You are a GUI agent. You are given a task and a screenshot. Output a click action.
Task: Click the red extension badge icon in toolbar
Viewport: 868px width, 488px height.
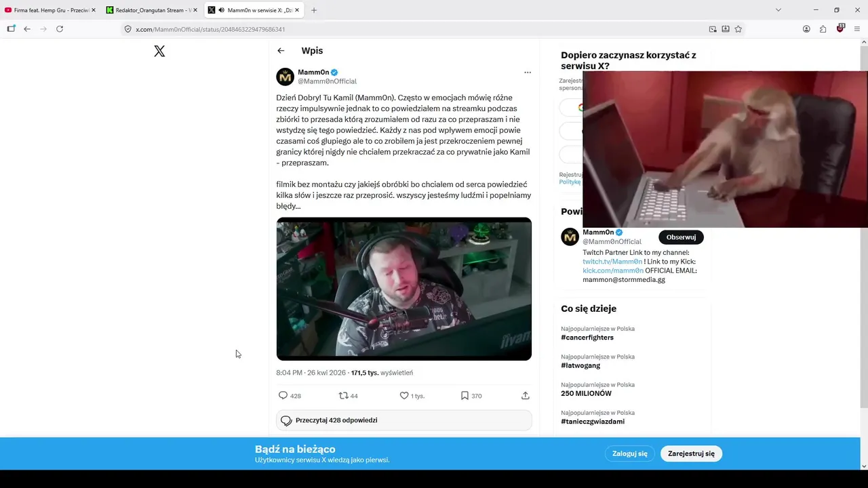coord(840,28)
